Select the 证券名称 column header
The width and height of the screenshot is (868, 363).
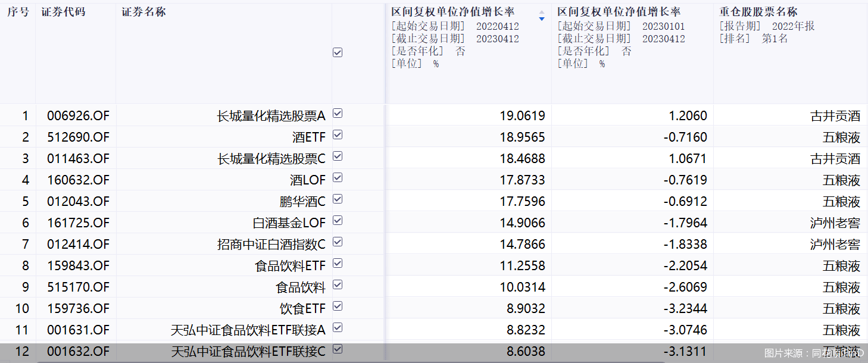pos(143,12)
